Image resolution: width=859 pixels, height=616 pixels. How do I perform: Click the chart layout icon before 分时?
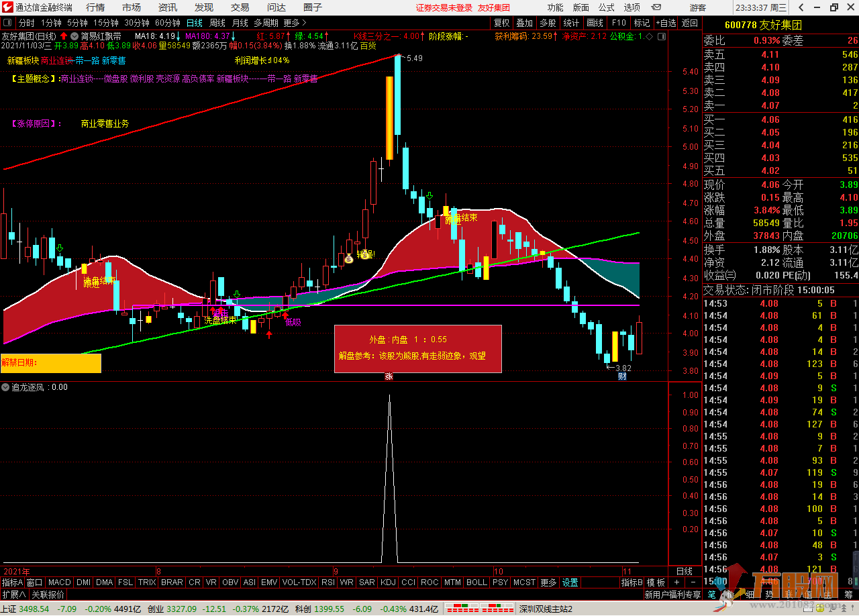9,23
